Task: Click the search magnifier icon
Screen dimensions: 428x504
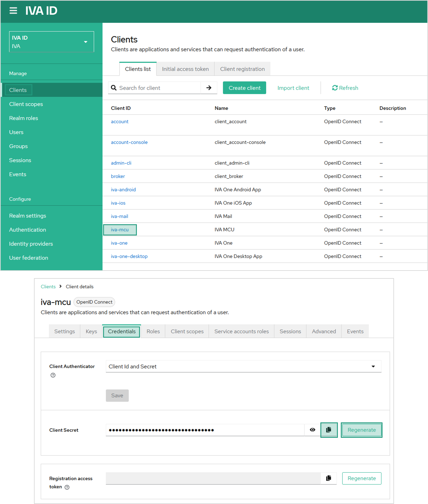Action: click(x=113, y=88)
